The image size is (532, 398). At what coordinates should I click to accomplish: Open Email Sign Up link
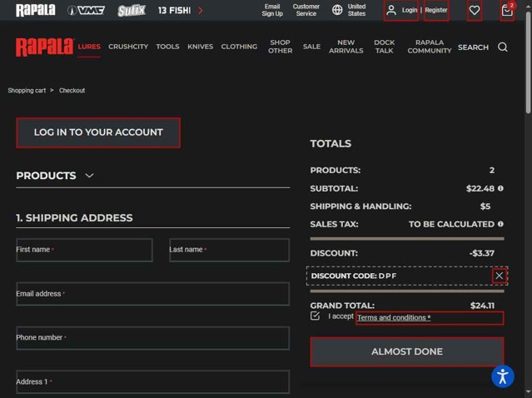point(272,10)
